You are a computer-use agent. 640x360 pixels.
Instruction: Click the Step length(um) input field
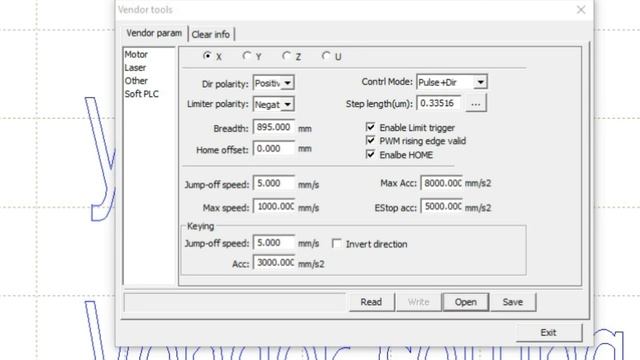[439, 103]
